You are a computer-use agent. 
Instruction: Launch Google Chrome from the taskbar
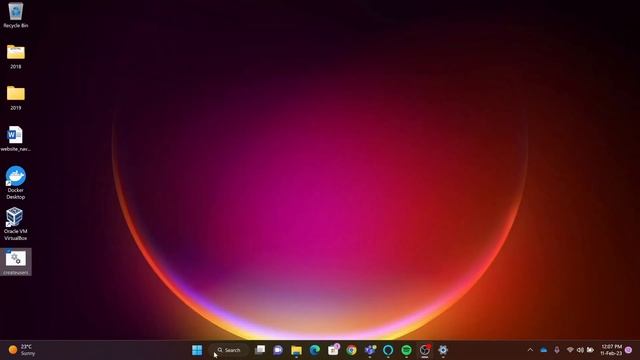pos(351,350)
